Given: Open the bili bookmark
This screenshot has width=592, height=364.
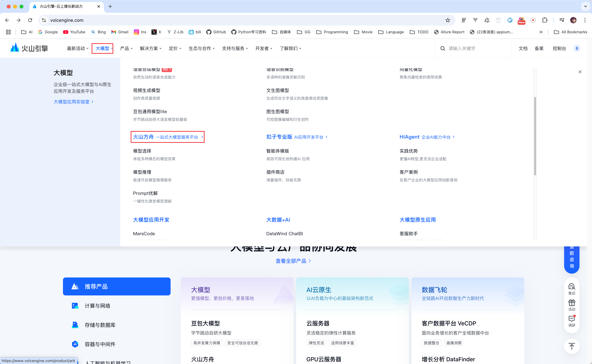Looking at the screenshot, I should click(195, 32).
